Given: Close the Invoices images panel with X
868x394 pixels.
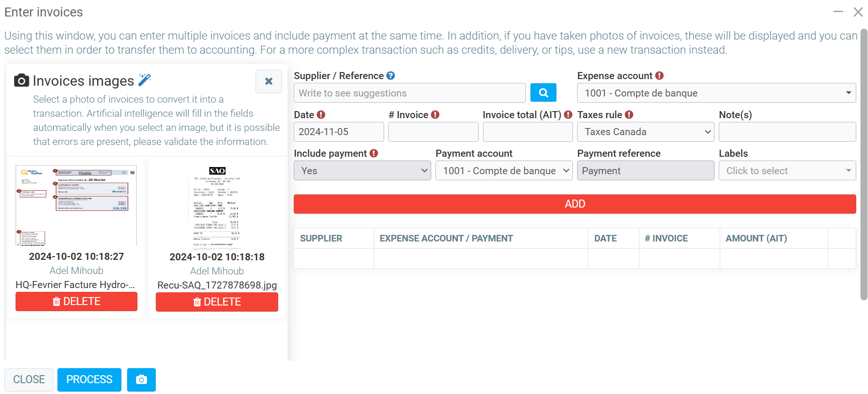Looking at the screenshot, I should point(268,81).
